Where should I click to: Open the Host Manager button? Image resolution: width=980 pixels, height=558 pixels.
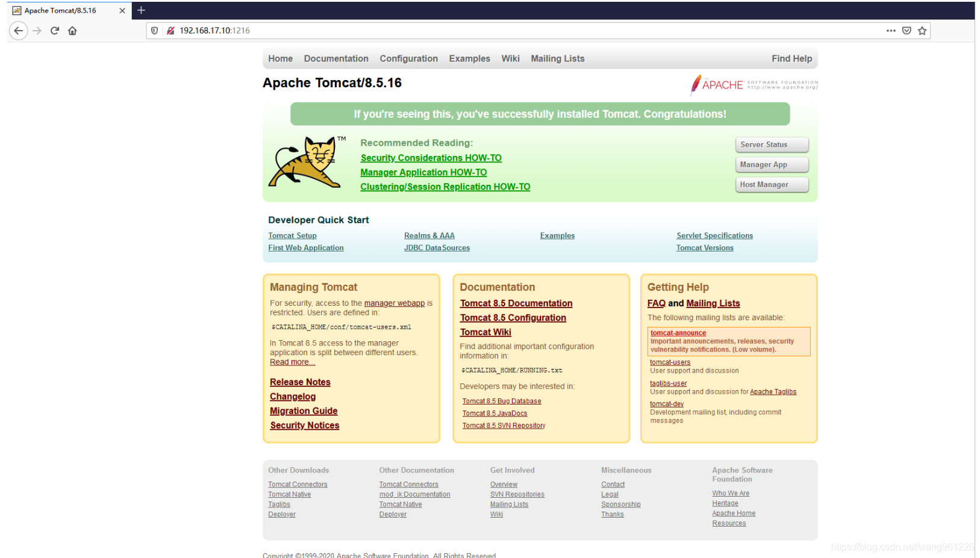[x=772, y=185]
